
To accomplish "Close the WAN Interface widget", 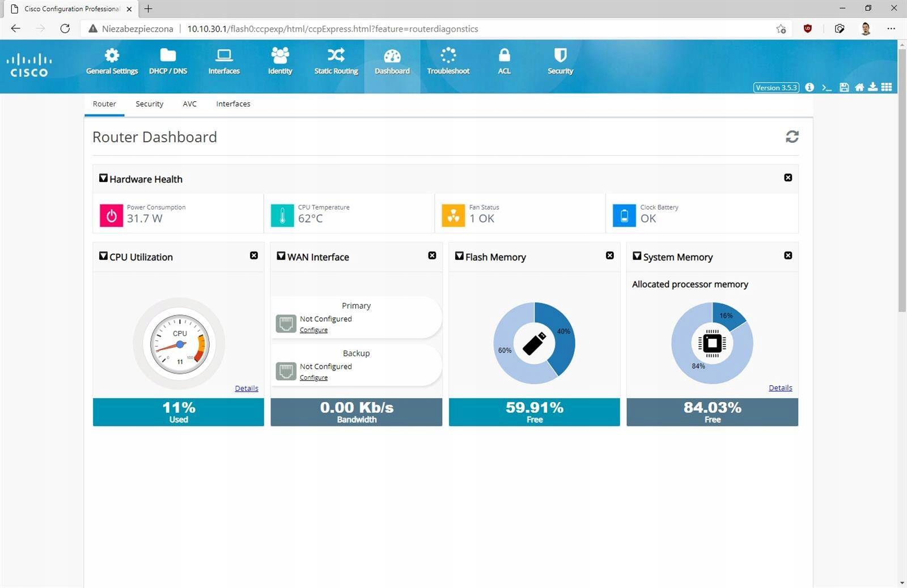I will (432, 255).
